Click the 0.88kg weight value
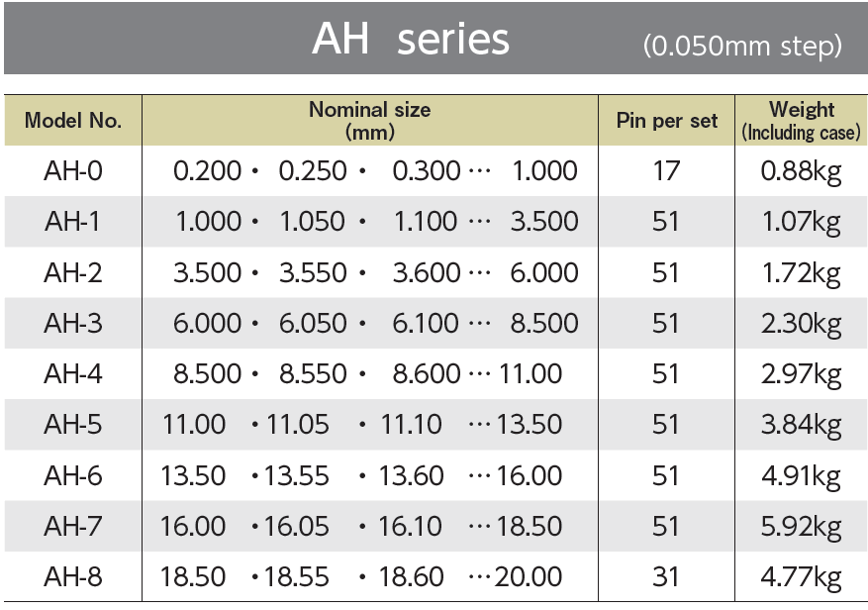 point(801,171)
